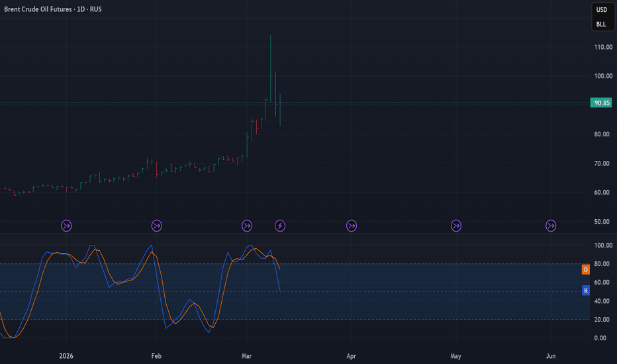Image resolution: width=617 pixels, height=364 pixels.
Task: Open the USD currency selector
Action: click(602, 10)
